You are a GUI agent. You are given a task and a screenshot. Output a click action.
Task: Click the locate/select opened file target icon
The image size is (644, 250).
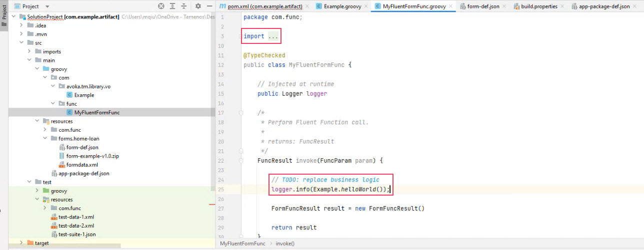click(161, 6)
